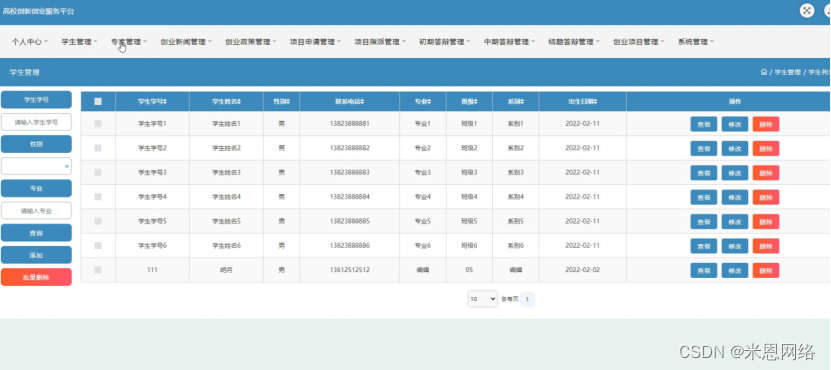The height and width of the screenshot is (370, 831).
Task: Open the 创业项目管理 menu
Action: (639, 41)
